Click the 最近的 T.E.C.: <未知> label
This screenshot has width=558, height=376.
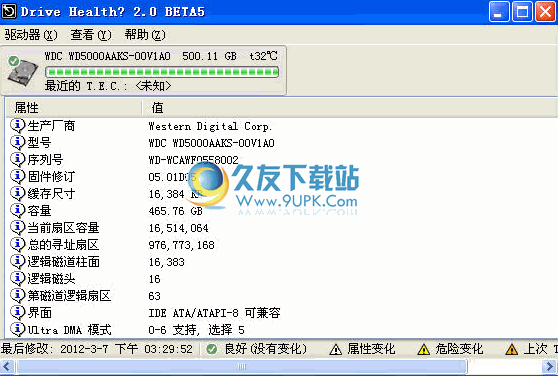pos(108,86)
